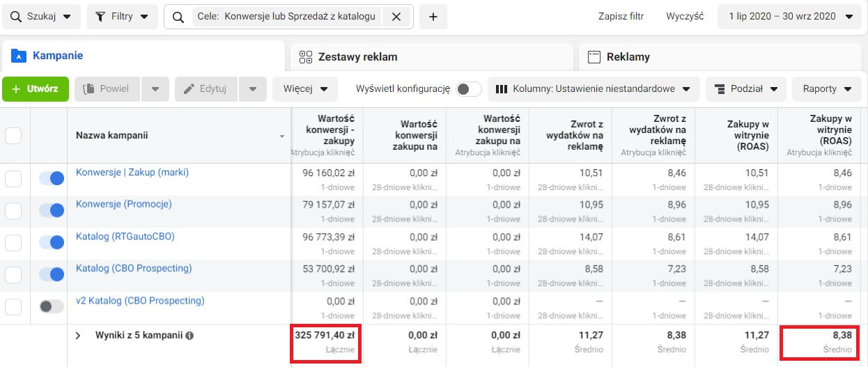Click the info icon beside Wyniki z 5 kampanii

click(189, 336)
